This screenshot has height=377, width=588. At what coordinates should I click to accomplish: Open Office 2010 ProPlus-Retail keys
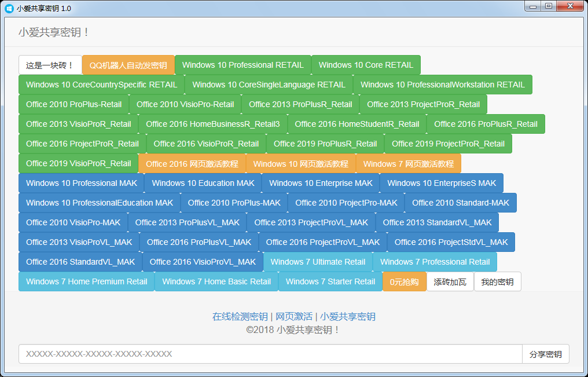point(73,104)
